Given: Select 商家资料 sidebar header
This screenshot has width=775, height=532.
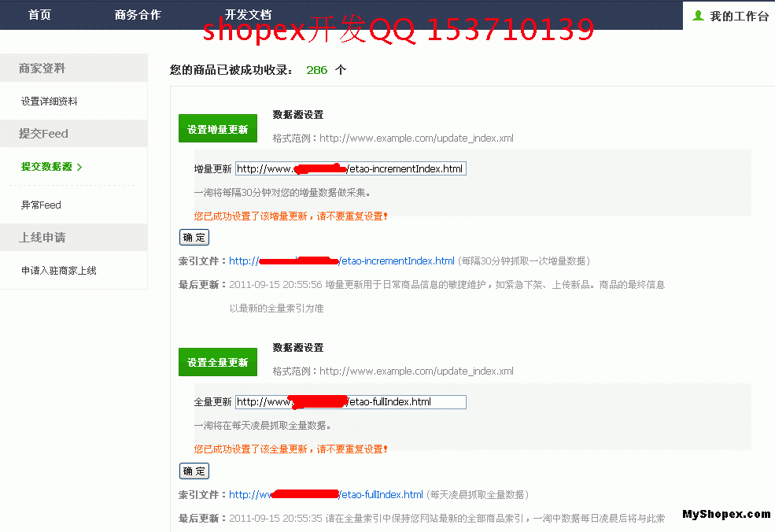Looking at the screenshot, I should 74,68.
